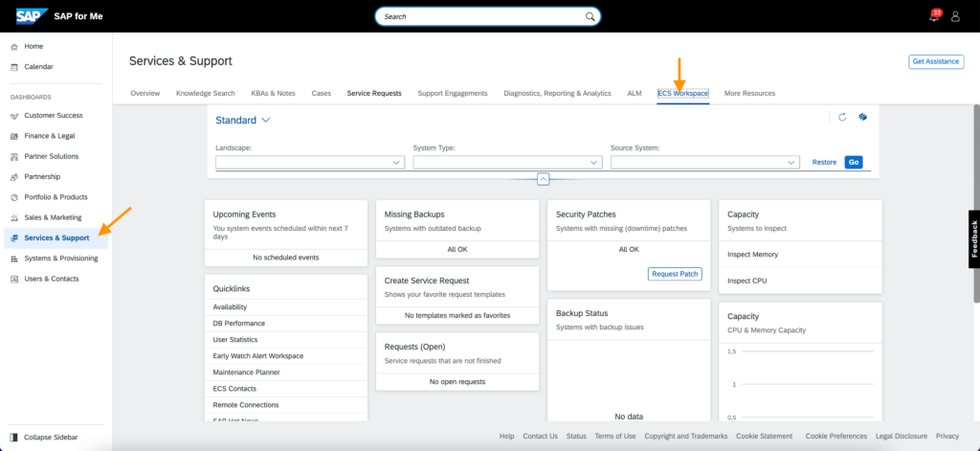Click the blue cube icon beside refresh

click(862, 117)
